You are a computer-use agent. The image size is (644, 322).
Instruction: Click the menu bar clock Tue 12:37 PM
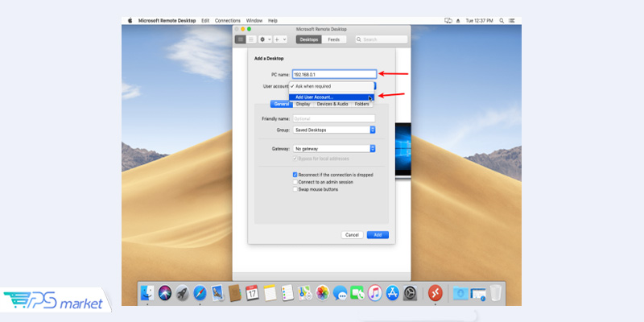479,21
